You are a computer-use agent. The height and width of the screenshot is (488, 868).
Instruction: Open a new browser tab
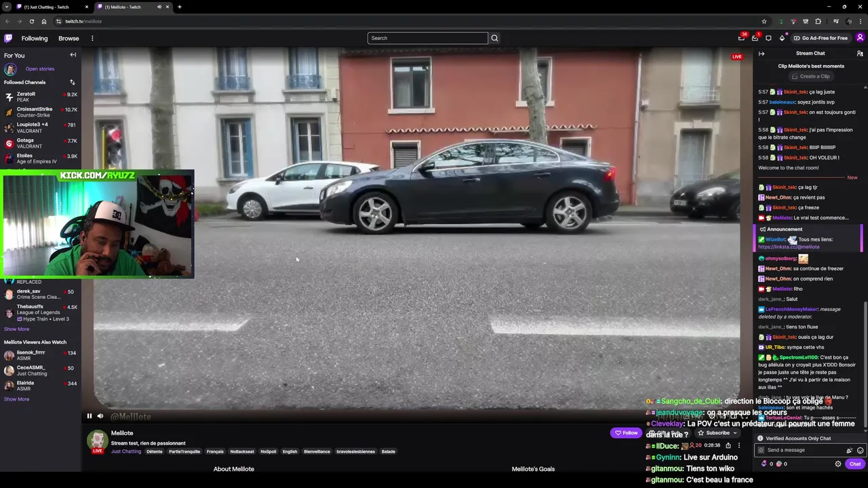coord(180,7)
